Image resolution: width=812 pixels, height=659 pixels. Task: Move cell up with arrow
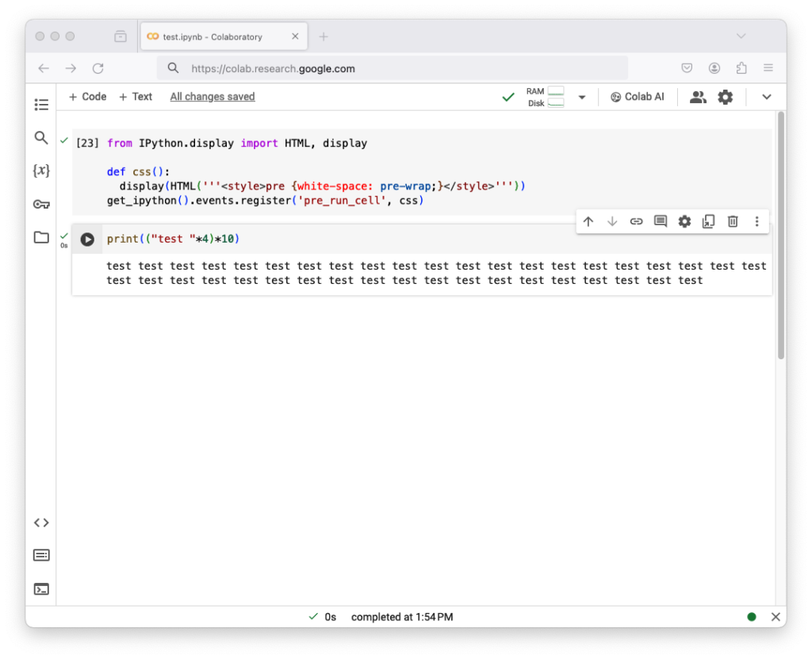[588, 222]
